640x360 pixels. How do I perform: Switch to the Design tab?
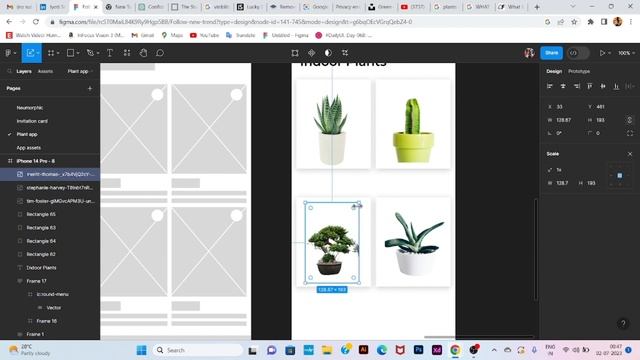coord(554,71)
